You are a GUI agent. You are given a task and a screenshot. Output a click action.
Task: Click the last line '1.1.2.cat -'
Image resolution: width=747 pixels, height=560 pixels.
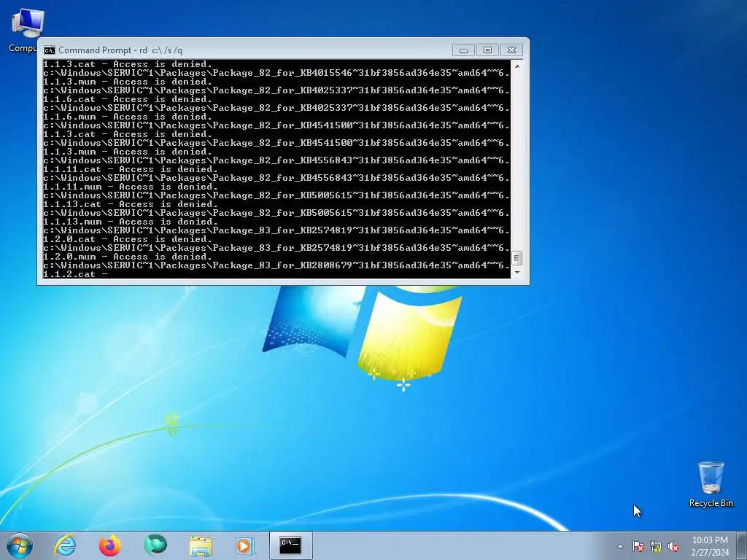(x=75, y=274)
